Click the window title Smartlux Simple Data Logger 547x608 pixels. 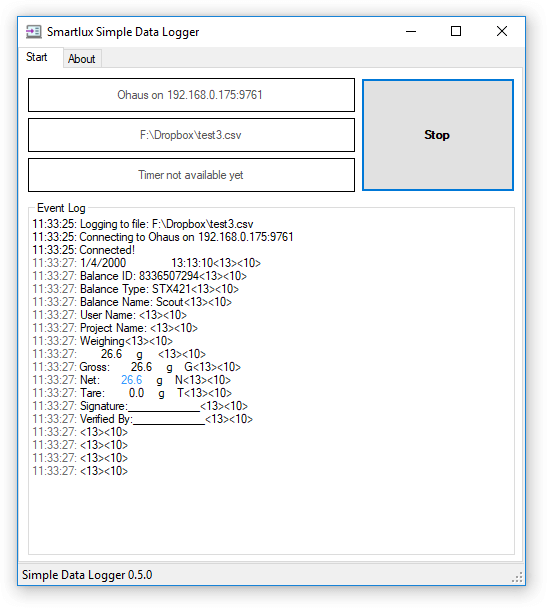(123, 32)
